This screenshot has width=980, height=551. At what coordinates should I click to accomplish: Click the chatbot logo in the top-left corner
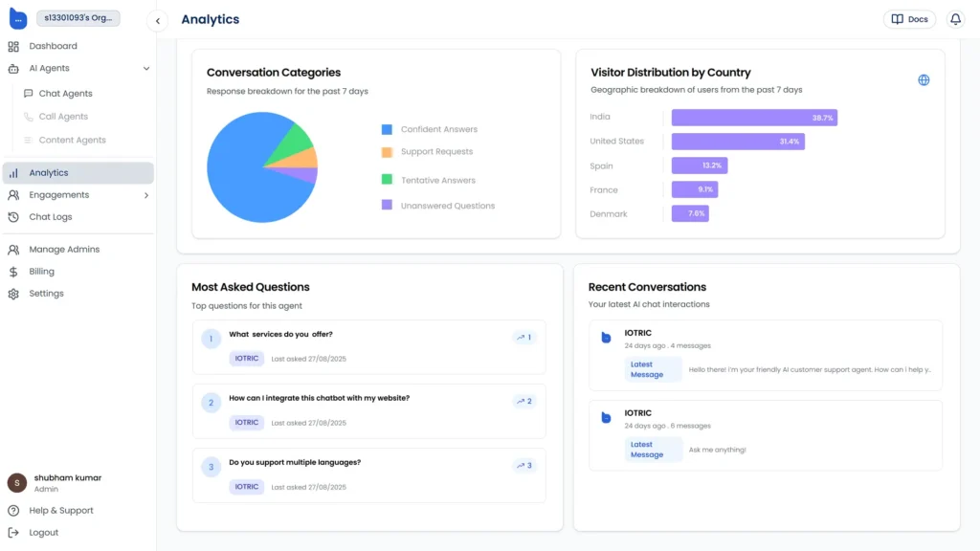click(17, 18)
